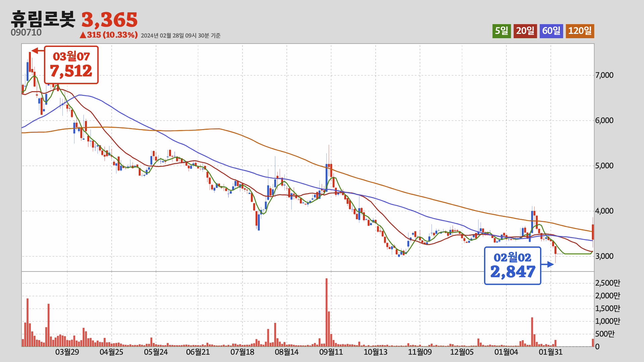Click the 06월21 date axis label
Viewport: 644px width, 362px height.
(x=198, y=352)
